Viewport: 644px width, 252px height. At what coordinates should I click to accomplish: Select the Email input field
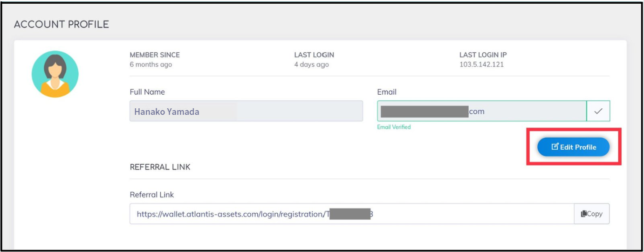coord(482,111)
